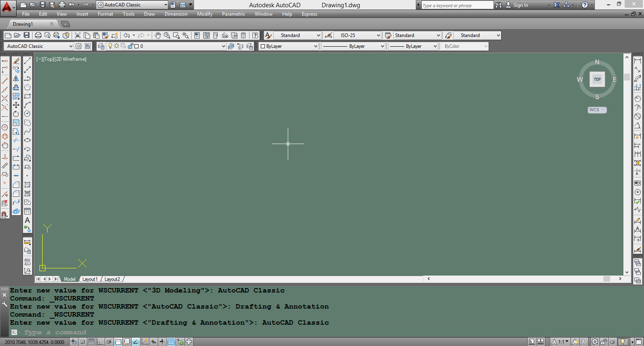Image resolution: width=644 pixels, height=346 pixels.
Task: Open the ISO-25 dimension style dropdown
Action: point(357,35)
